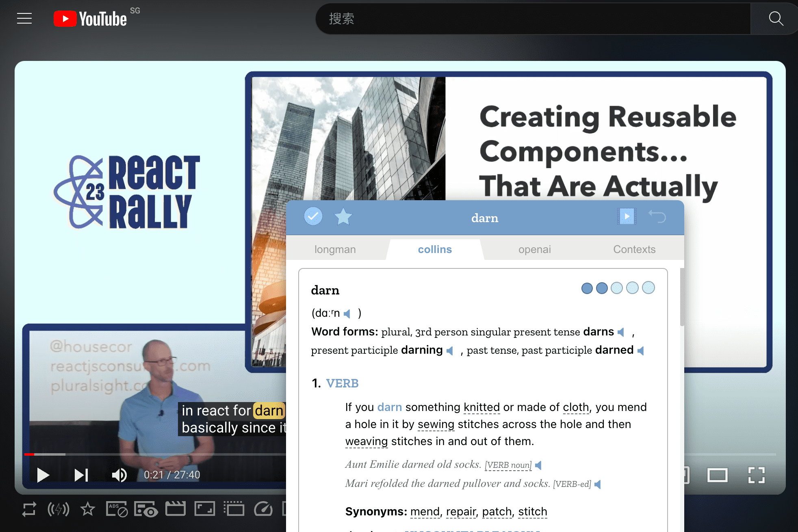Toggle the ADS block icon
The width and height of the screenshot is (798, 532).
tap(117, 509)
